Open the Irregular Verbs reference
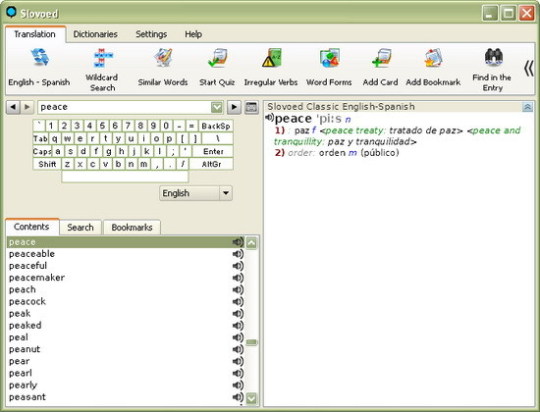The image size is (540, 412). pos(271,68)
